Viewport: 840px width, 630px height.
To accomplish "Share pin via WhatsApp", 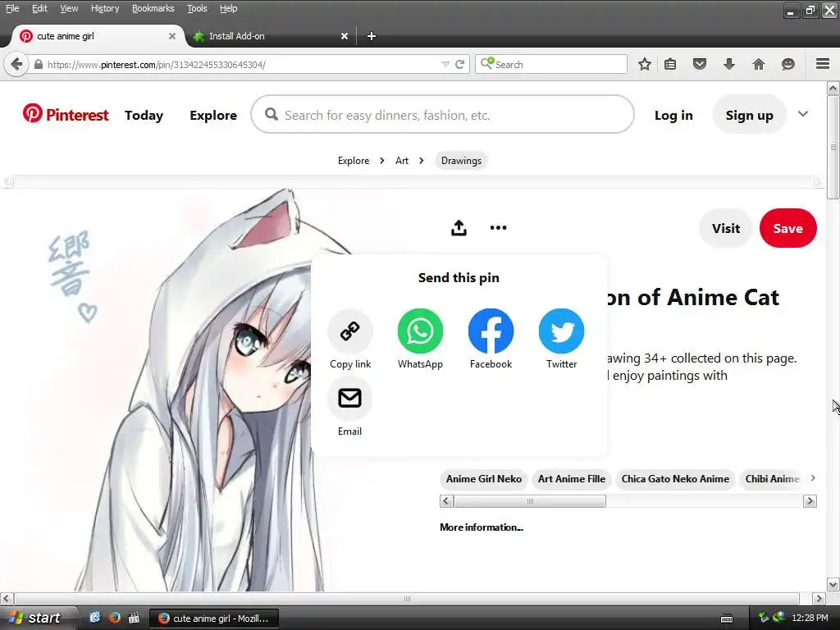I will (421, 339).
